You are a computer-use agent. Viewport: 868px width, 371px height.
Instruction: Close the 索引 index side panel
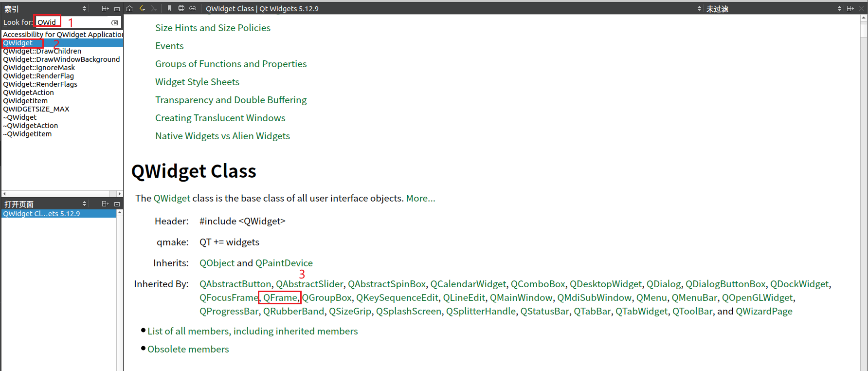click(117, 9)
